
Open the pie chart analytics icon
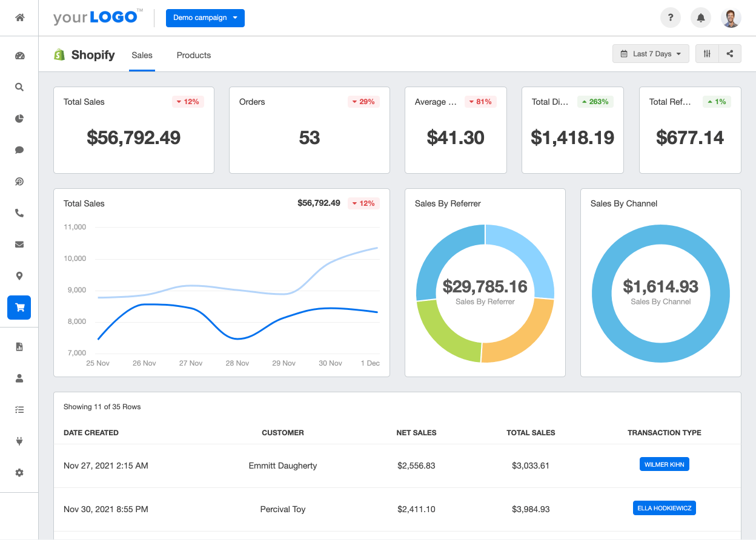pyautogui.click(x=19, y=119)
